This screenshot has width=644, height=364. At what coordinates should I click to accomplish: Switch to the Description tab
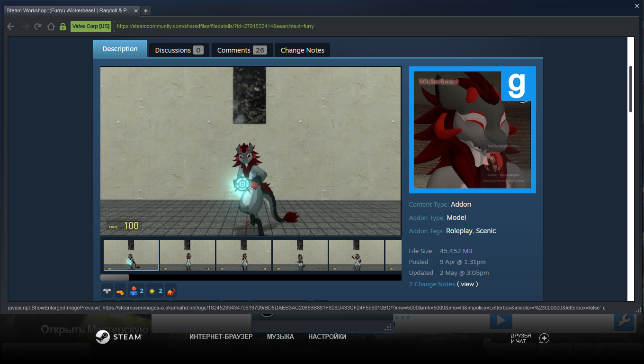point(120,49)
